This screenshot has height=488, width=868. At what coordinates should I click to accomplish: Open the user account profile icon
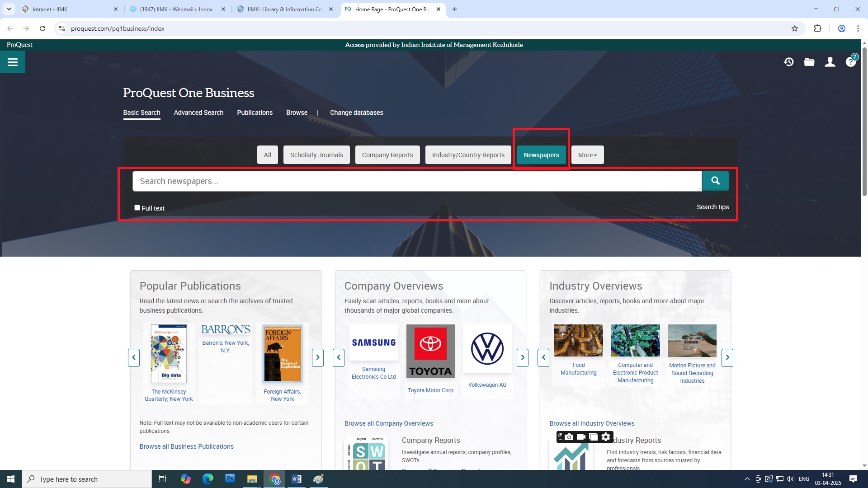click(x=830, y=62)
